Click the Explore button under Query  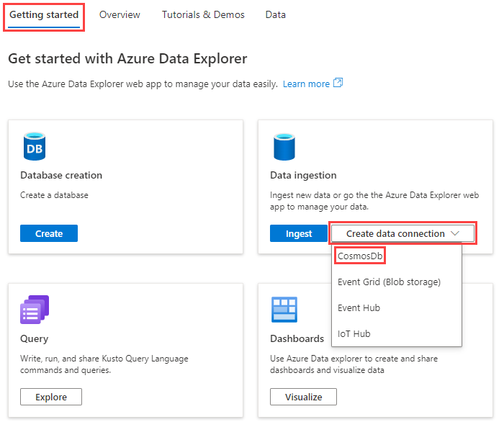[x=51, y=397]
